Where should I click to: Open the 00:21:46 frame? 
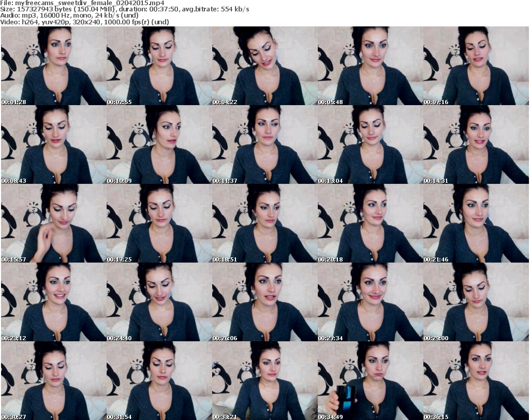click(x=476, y=224)
